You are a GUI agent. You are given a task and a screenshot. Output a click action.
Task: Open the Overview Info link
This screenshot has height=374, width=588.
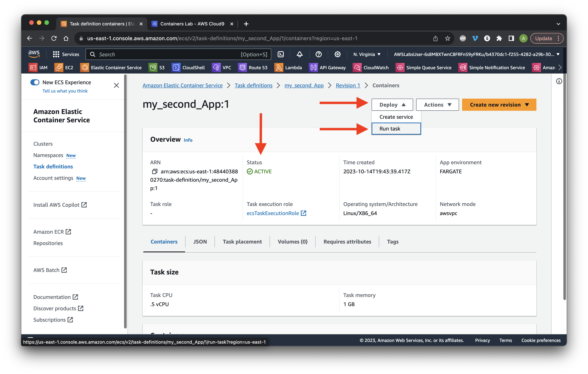coord(188,140)
